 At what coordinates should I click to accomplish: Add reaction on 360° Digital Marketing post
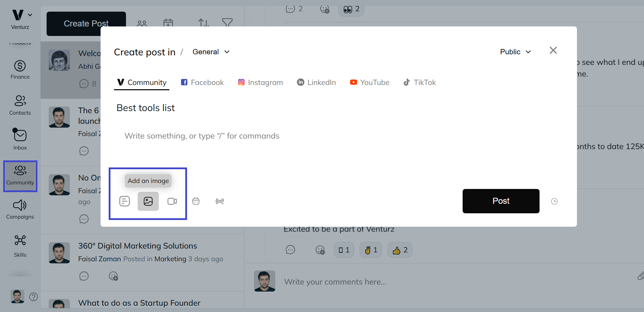(113, 276)
